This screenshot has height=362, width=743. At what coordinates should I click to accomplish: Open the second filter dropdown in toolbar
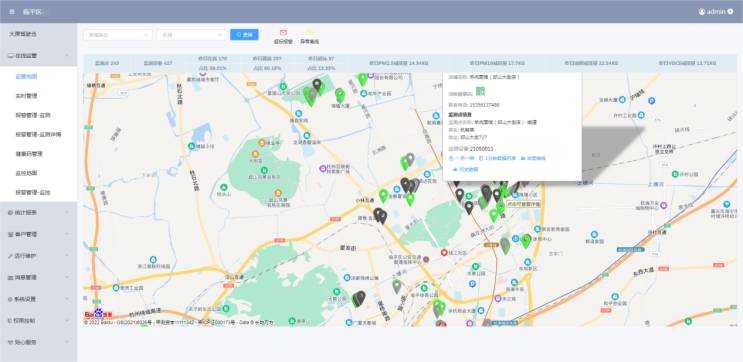pos(191,35)
